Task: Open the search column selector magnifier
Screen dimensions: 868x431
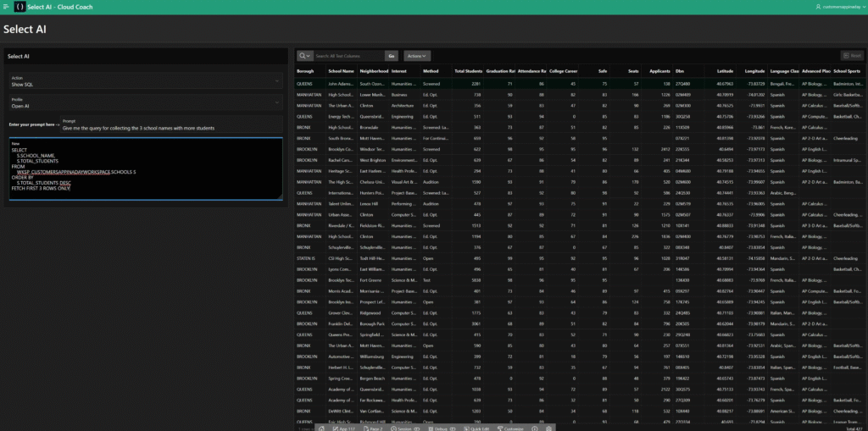Action: (x=305, y=56)
